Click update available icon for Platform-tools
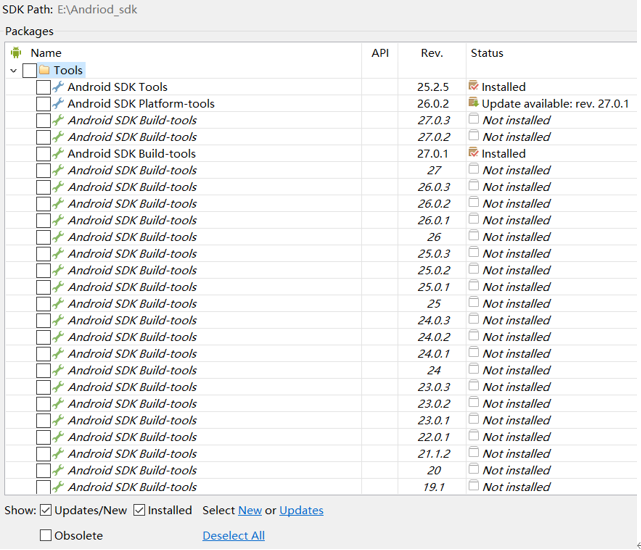This screenshot has height=550, width=641. [x=474, y=103]
